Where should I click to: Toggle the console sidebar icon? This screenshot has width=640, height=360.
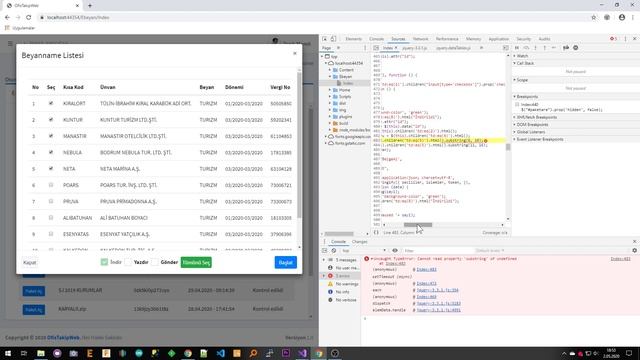[324, 250]
